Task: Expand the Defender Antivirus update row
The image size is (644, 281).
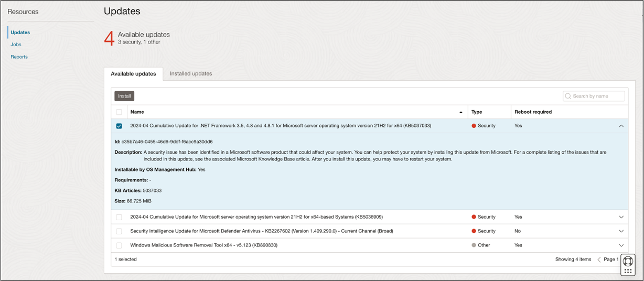Action: [621, 231]
